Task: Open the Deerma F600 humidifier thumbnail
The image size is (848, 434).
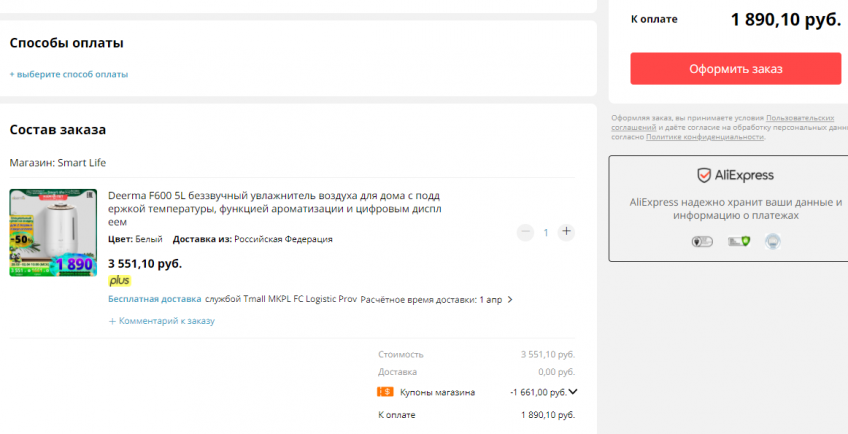Action: tap(53, 232)
